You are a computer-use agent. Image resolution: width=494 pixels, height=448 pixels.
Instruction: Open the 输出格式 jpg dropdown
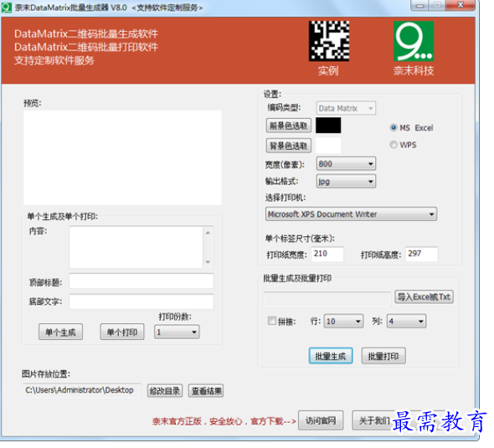click(x=346, y=182)
